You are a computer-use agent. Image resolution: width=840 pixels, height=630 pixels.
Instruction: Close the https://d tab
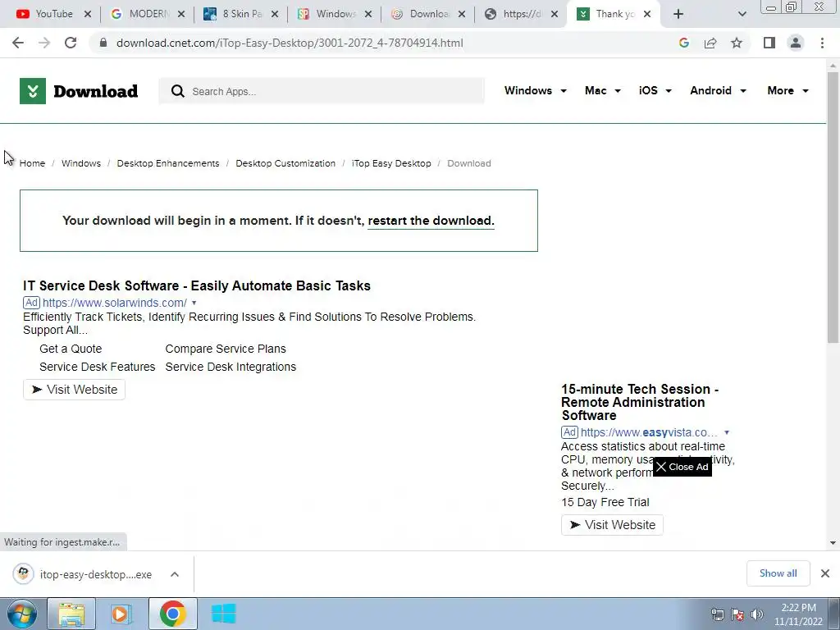[x=555, y=14]
